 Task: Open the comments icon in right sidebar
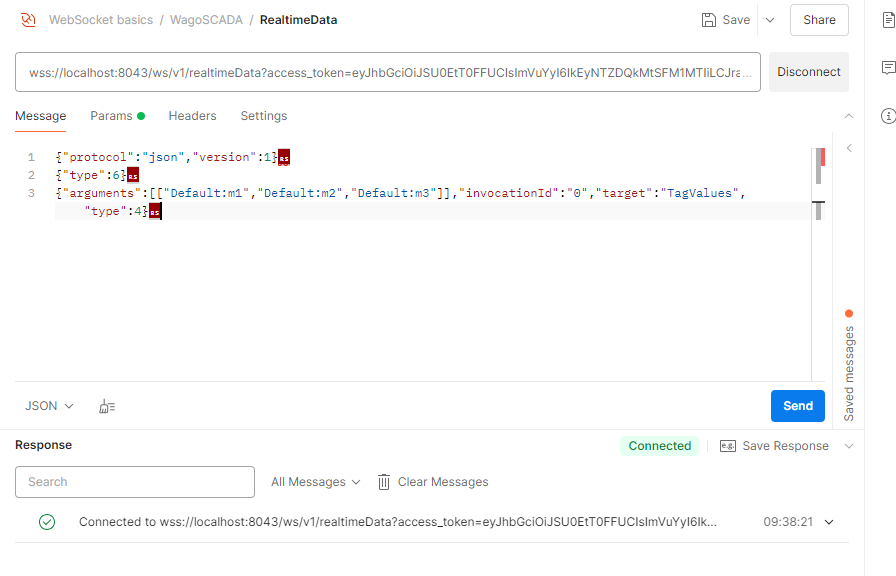click(x=888, y=68)
